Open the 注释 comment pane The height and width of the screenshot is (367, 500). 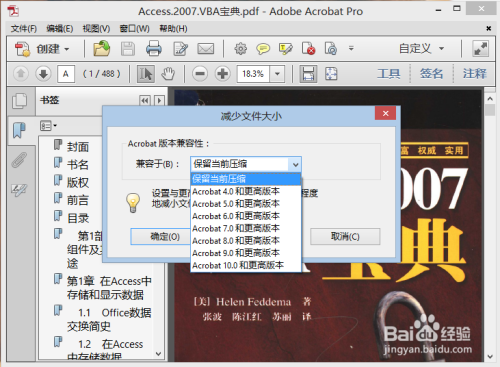tap(475, 73)
